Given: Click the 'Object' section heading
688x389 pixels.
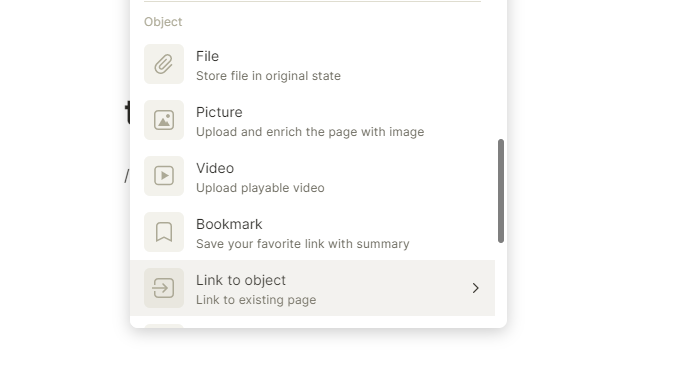Looking at the screenshot, I should (x=163, y=22).
